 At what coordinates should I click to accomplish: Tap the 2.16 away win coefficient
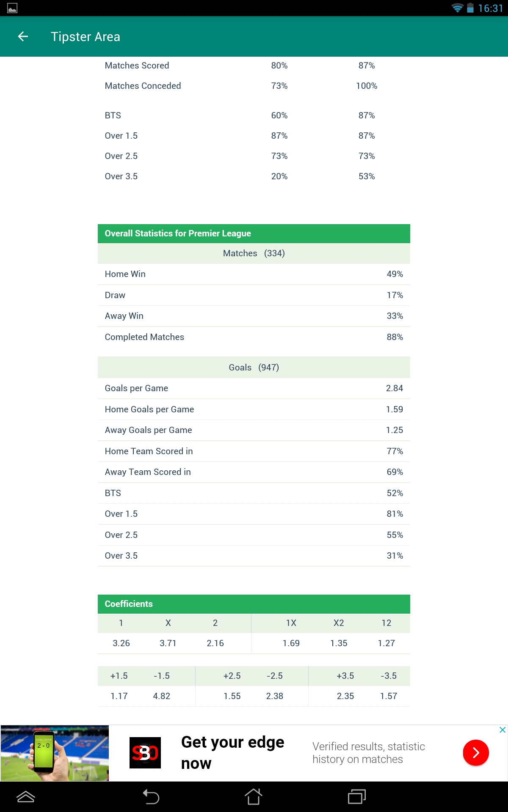(215, 643)
